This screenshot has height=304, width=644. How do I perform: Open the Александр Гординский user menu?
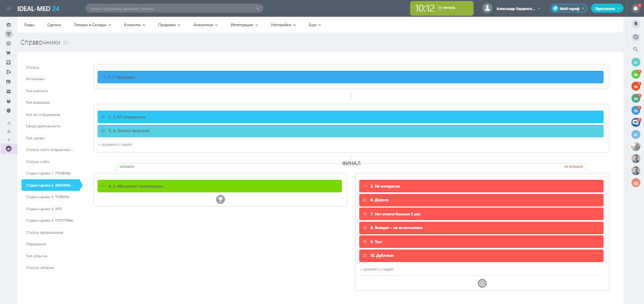point(512,8)
